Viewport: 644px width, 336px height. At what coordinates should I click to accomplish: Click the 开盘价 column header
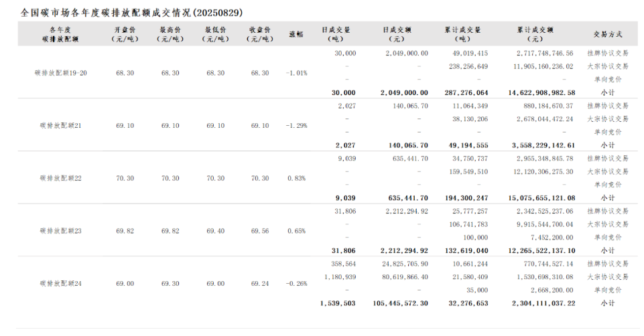coord(123,34)
